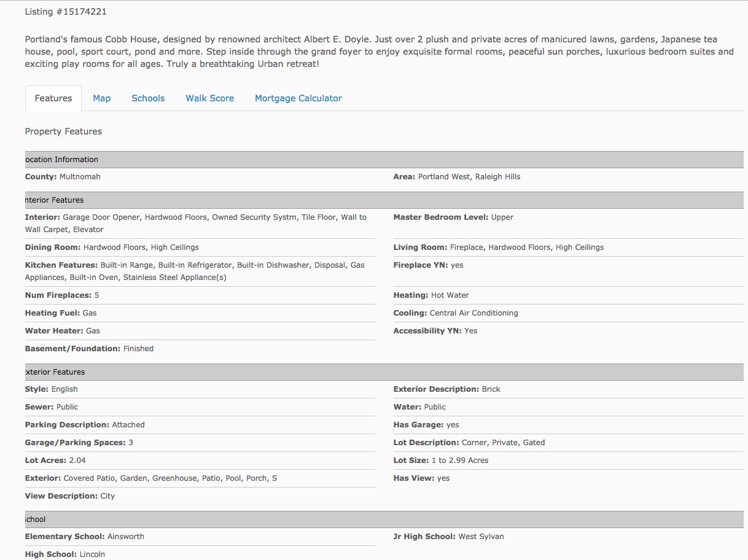
Task: Click the County Multnomah entry
Action: click(x=63, y=177)
